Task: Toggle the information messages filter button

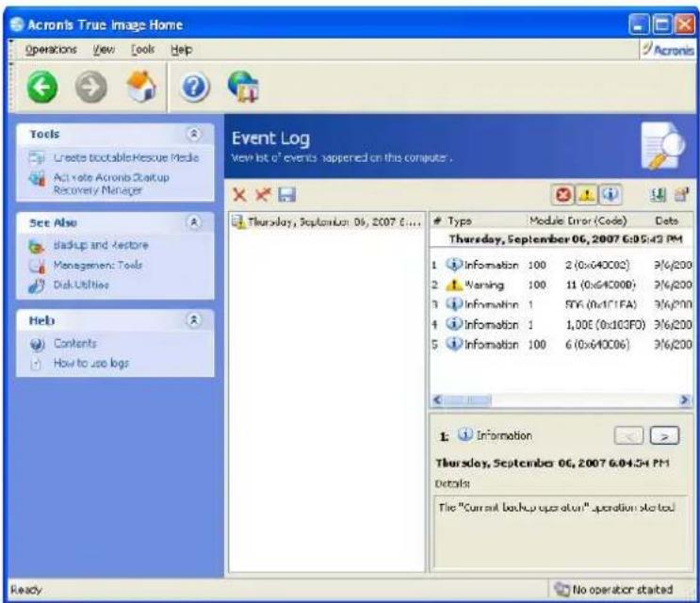Action: (610, 195)
